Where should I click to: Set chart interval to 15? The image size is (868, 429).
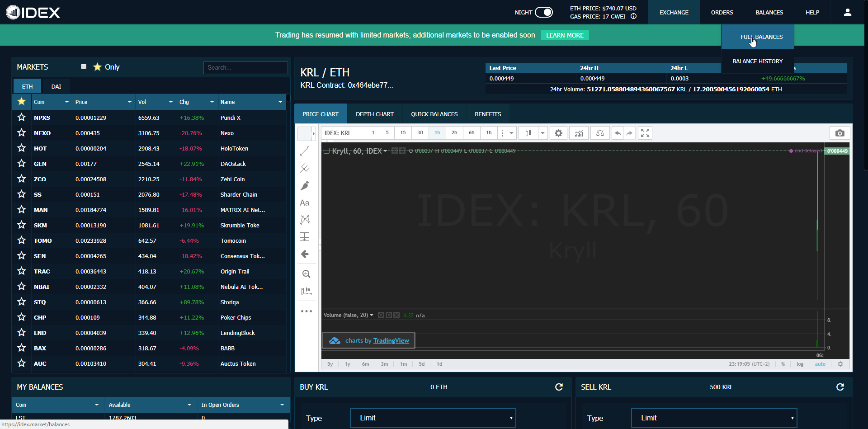(x=403, y=133)
